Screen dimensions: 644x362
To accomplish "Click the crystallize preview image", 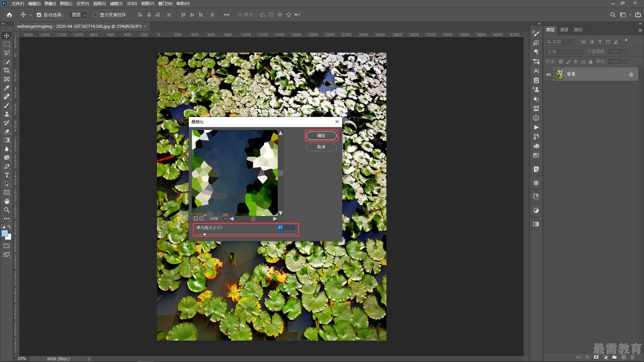I will click(x=235, y=173).
